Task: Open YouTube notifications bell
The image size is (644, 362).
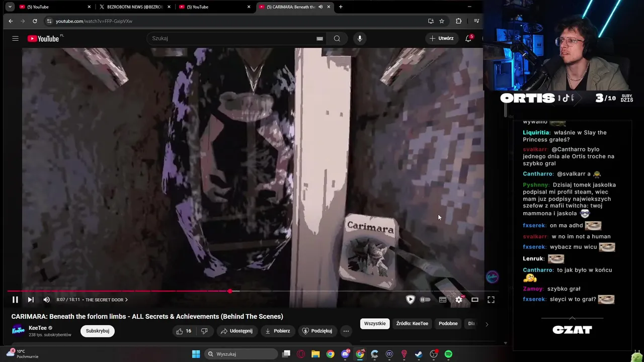Action: 468,38
